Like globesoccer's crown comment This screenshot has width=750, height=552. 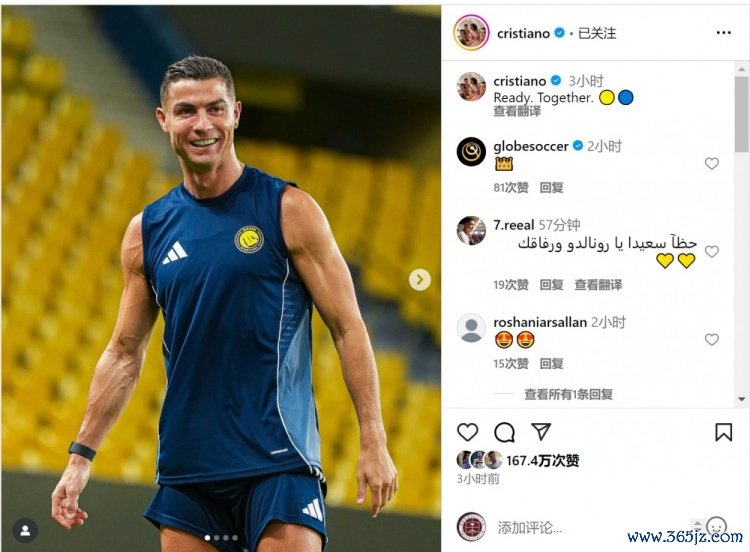pos(712,164)
